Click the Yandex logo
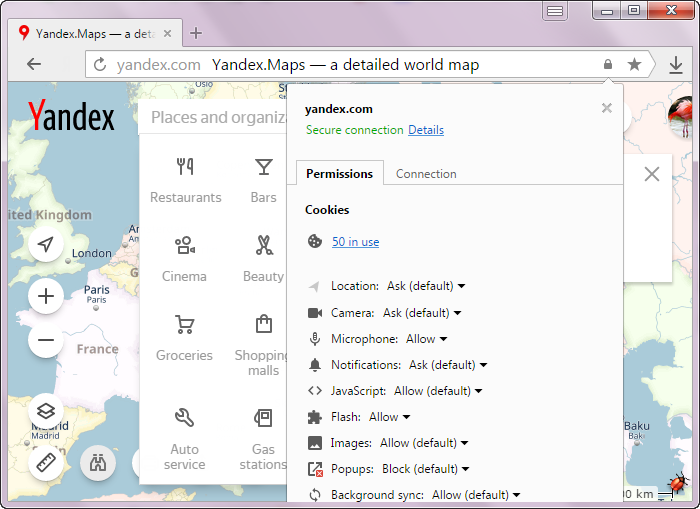The image size is (700, 509). (x=71, y=115)
